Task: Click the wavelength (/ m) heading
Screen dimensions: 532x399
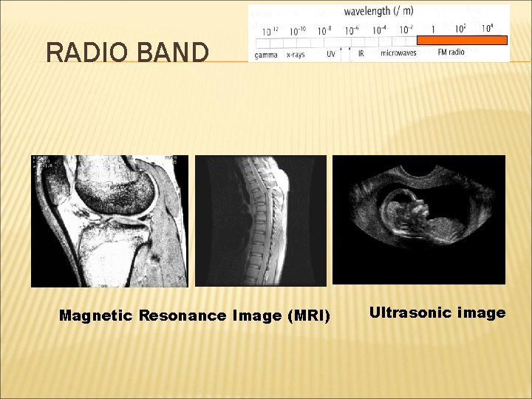Action: (378, 12)
